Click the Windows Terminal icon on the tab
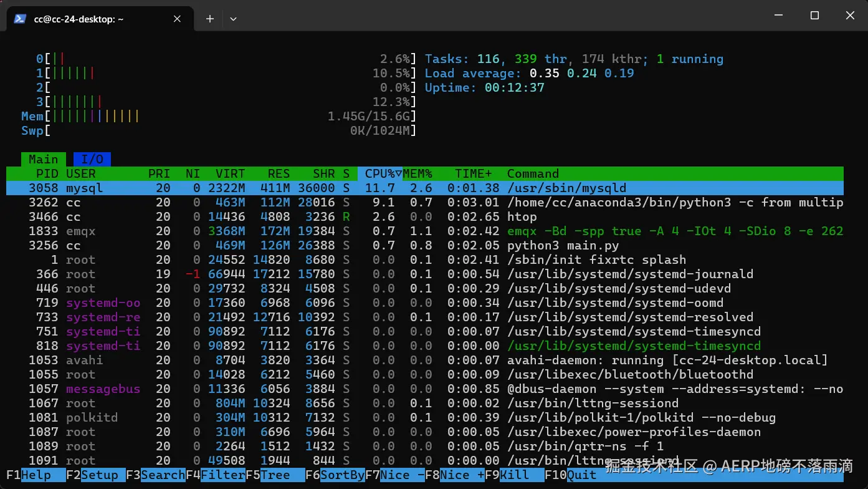Viewport: 868px width, 489px height. (x=20, y=19)
